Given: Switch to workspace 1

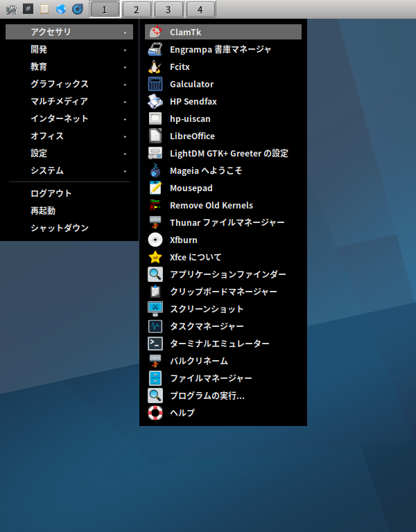Looking at the screenshot, I should click(105, 9).
